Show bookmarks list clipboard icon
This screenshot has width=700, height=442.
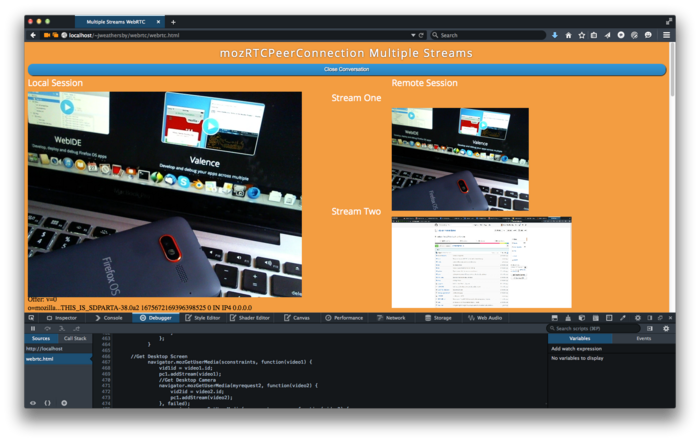[x=594, y=35]
